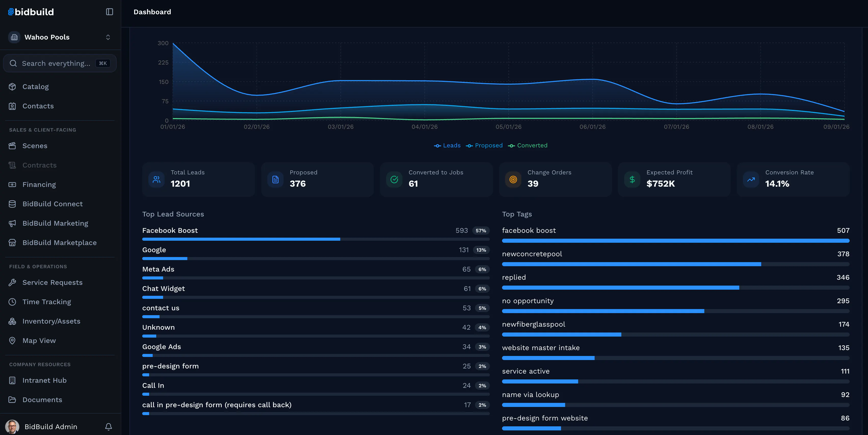Click the Time Tracking clock icon
The image size is (868, 435).
pyautogui.click(x=12, y=302)
